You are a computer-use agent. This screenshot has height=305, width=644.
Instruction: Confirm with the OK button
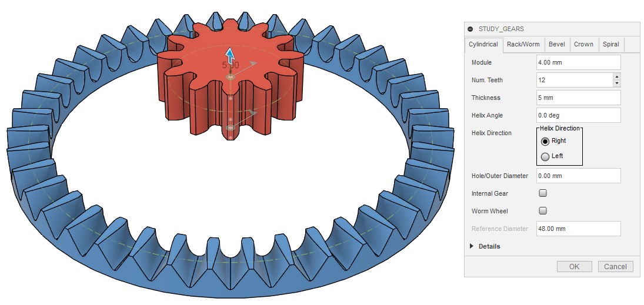(574, 266)
